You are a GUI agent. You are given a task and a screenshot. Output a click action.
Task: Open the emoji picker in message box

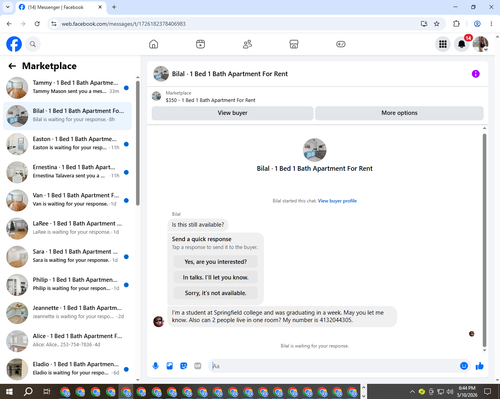pos(464,366)
